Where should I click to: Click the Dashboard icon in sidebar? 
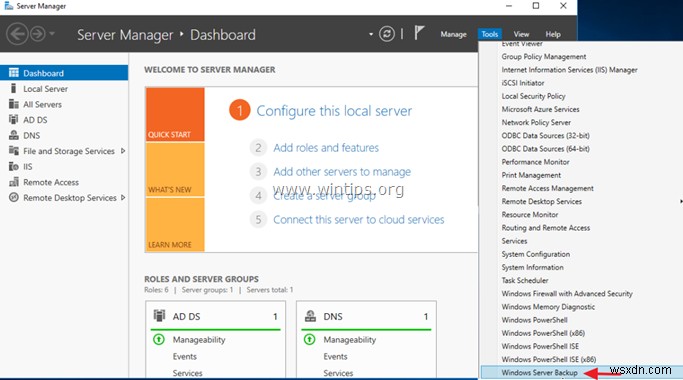[14, 73]
